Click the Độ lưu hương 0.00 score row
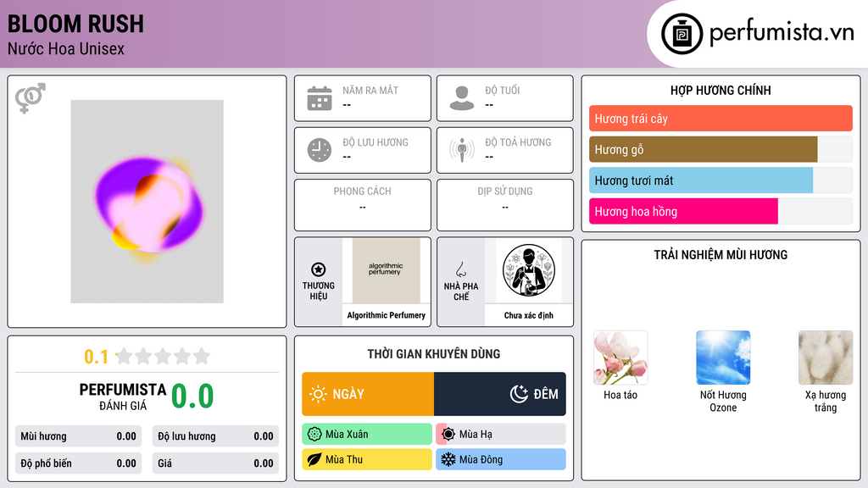This screenshot has height=488, width=868. tap(215, 436)
